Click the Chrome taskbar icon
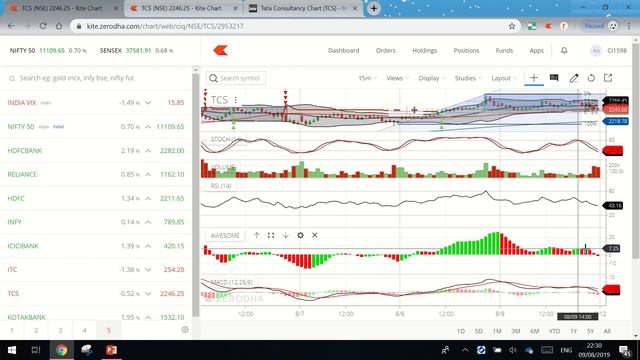The height and width of the screenshot is (360, 640). 62,350
